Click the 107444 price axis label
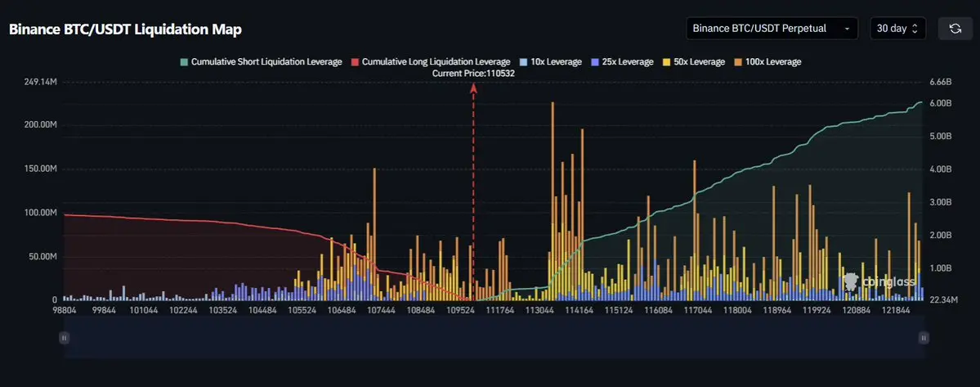The height and width of the screenshot is (387, 980). click(381, 310)
